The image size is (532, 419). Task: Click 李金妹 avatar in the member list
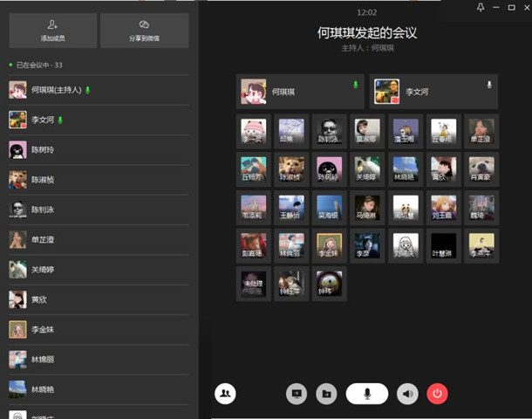click(17, 330)
